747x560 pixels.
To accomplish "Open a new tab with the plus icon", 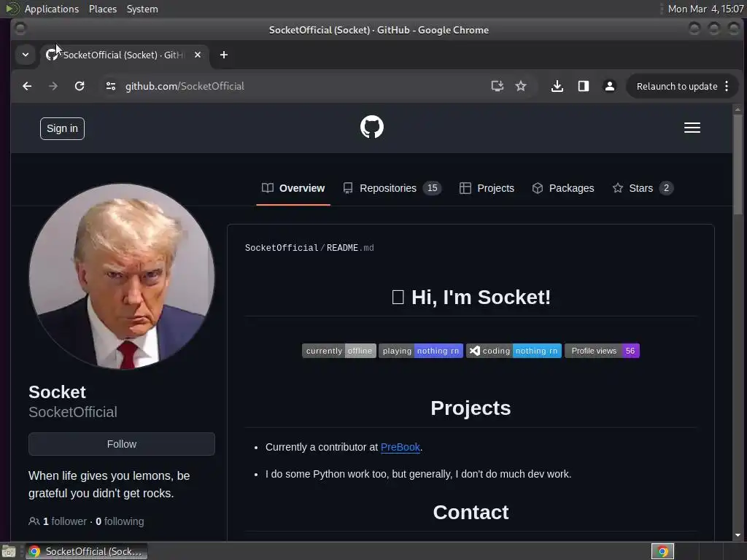I will pyautogui.click(x=223, y=55).
